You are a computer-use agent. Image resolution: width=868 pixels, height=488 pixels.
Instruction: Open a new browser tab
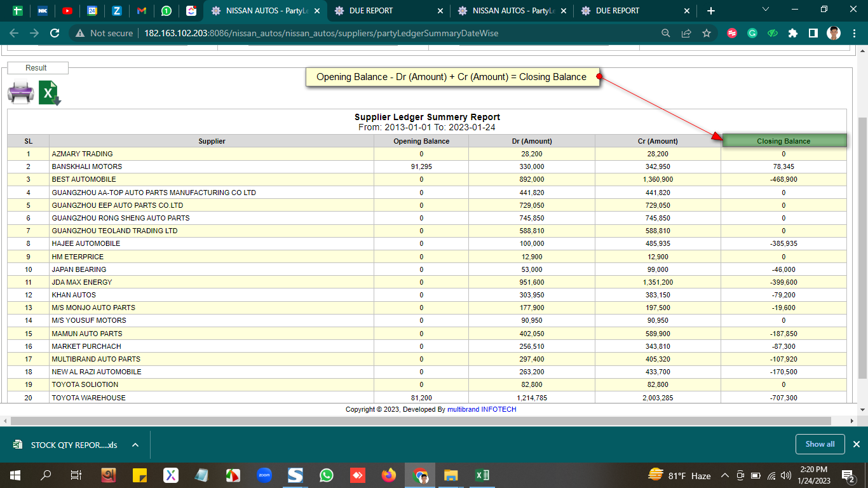(x=710, y=11)
